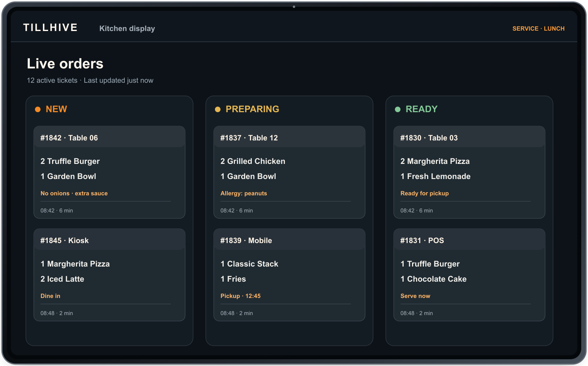Click the 08:42 · 6 min time in order #1830
Screen dimensions: 588x366
coord(417,210)
